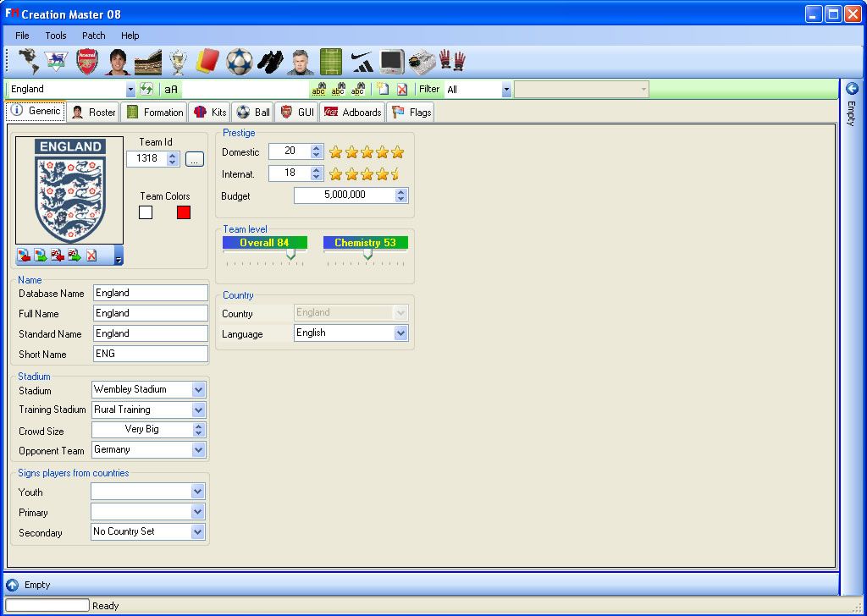Open the Language dropdown set to English

click(x=400, y=333)
